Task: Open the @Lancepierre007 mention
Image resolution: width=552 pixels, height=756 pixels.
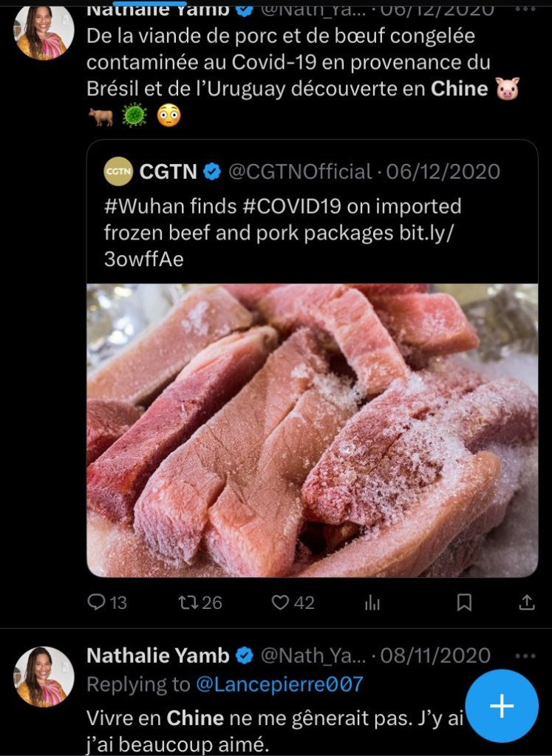Action: click(279, 684)
